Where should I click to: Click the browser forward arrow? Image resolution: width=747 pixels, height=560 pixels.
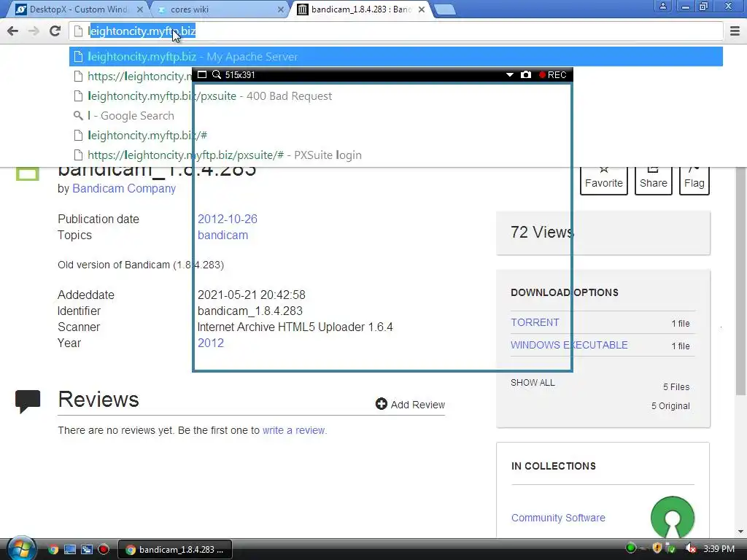tap(34, 31)
